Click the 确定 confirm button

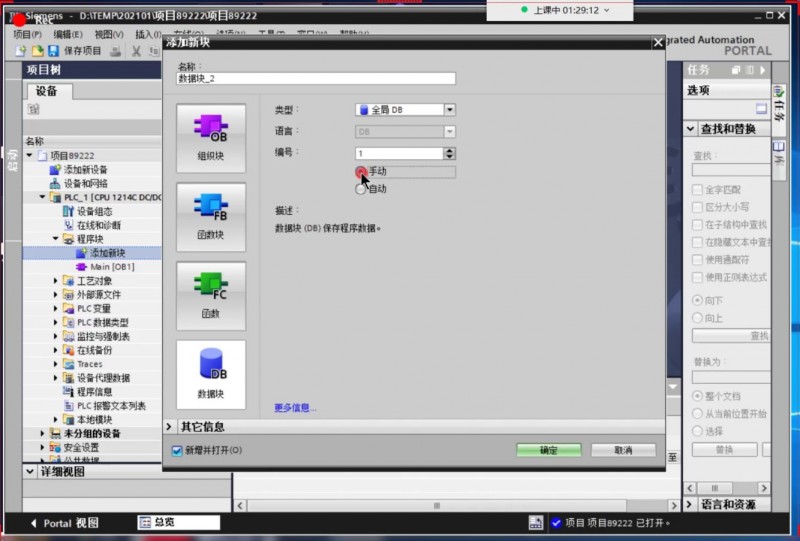tap(548, 450)
